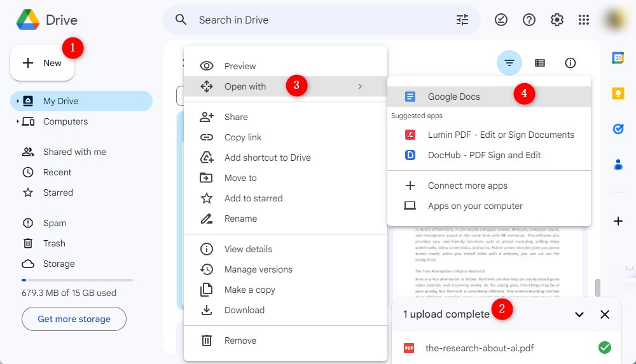Open with Lumin PDF app
Viewport: 636px width, 364px height.
coord(489,135)
